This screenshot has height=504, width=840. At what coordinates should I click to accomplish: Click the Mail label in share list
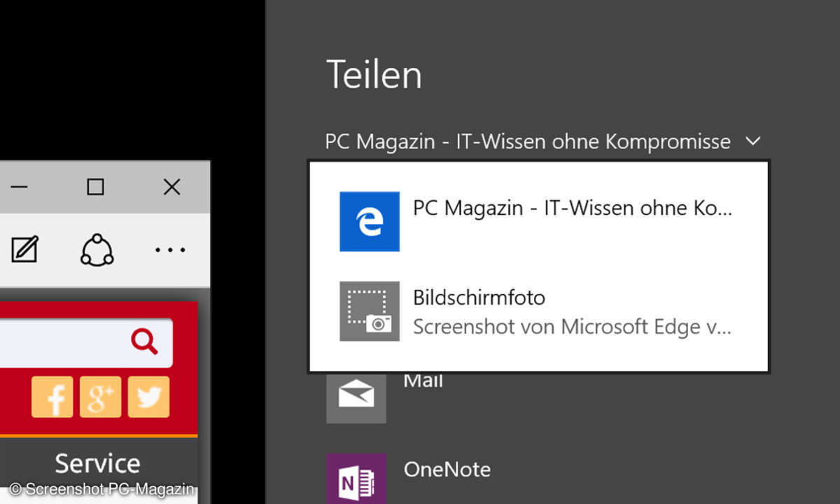[x=423, y=381]
